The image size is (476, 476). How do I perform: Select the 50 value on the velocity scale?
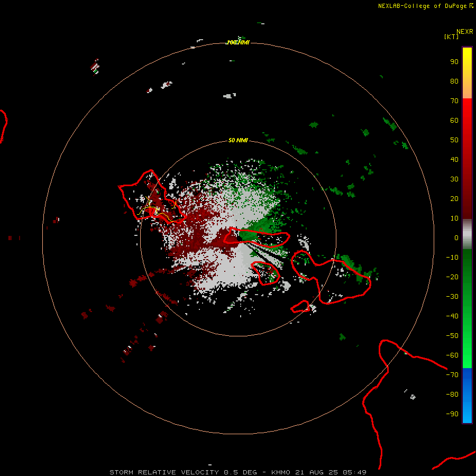[x=454, y=140]
